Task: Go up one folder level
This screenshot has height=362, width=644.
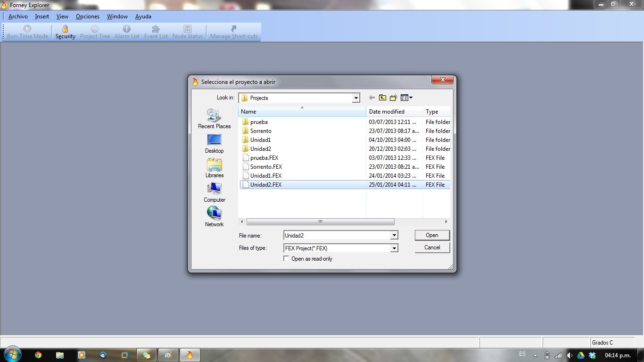Action: coord(382,98)
